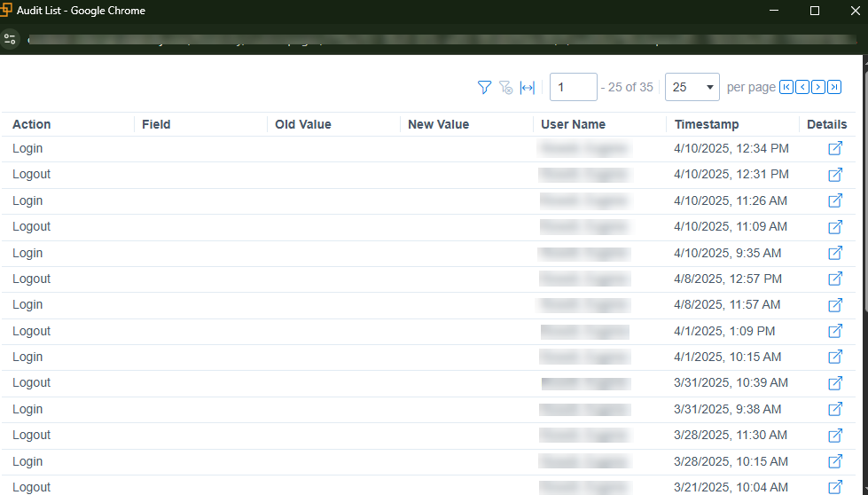
Task: Open details for 3/21/2025, 10:04 AM logout
Action: coord(835,487)
